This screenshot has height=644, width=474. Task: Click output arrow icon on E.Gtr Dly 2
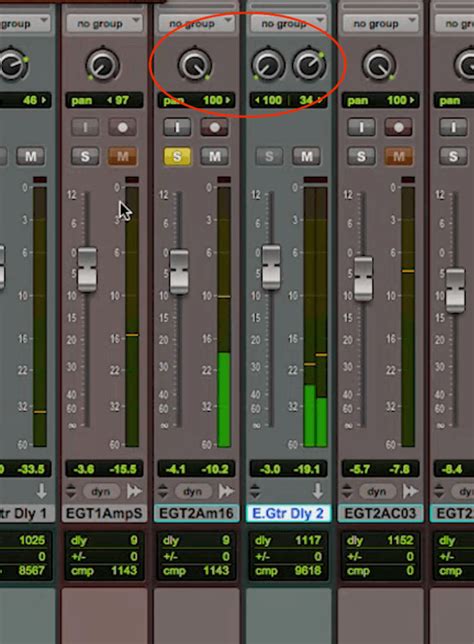tap(317, 491)
